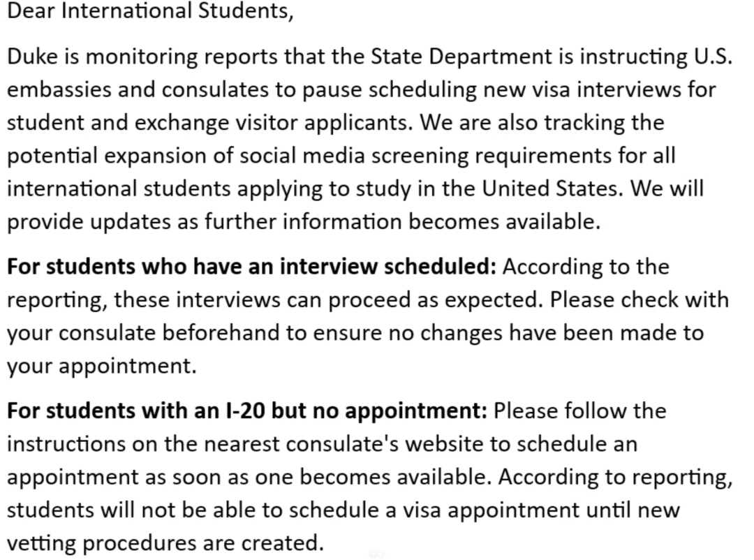Click the greeting "Dear International Students,"
Viewport: 754px width, 560px height.
click(x=150, y=10)
